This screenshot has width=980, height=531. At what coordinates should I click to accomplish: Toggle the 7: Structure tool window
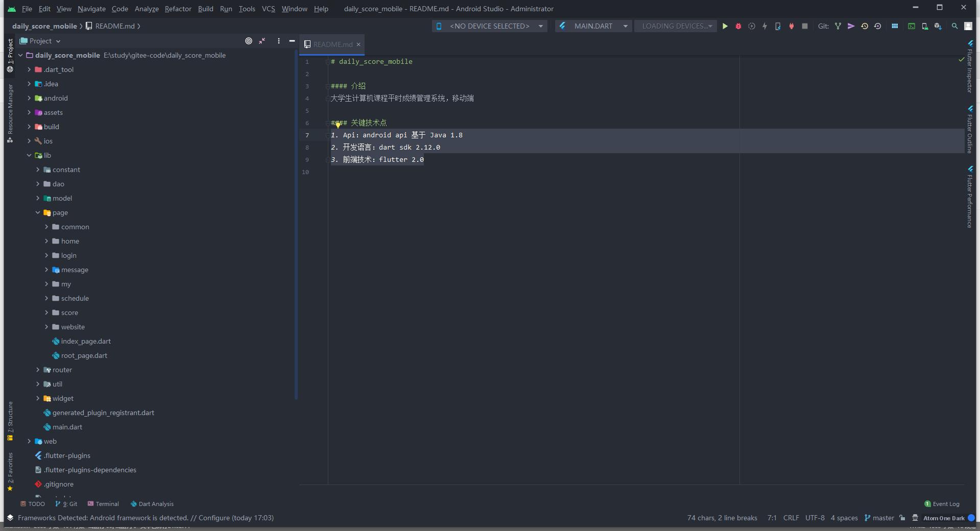pyautogui.click(x=10, y=421)
